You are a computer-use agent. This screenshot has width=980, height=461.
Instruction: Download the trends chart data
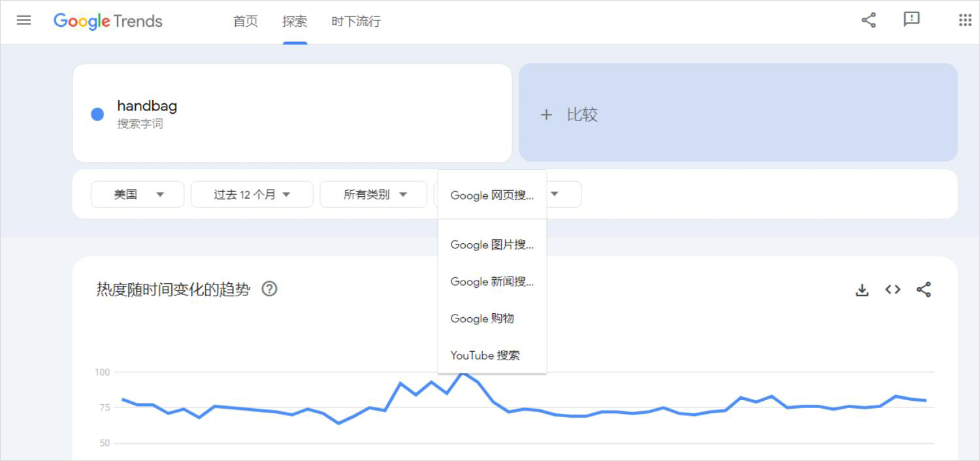point(862,289)
